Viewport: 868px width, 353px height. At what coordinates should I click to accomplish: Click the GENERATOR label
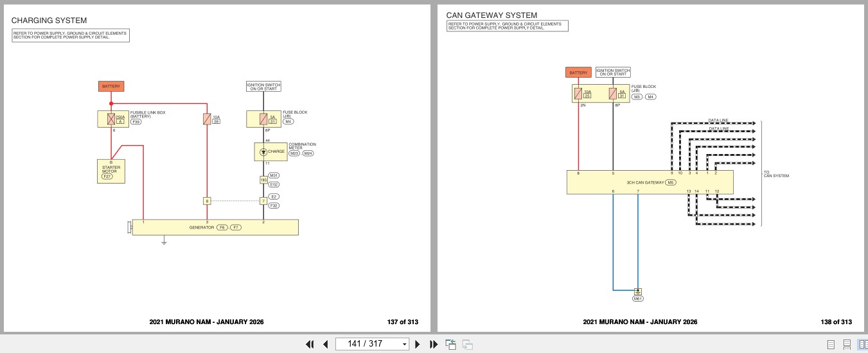202,228
